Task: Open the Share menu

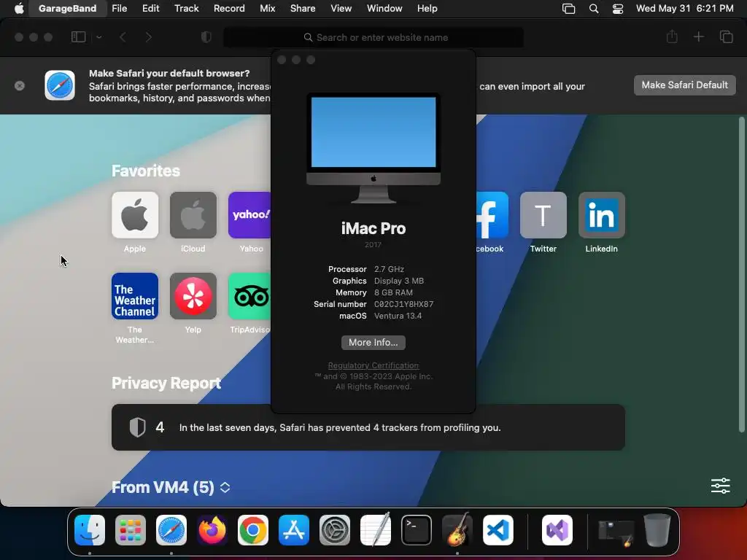Action: 303,8
